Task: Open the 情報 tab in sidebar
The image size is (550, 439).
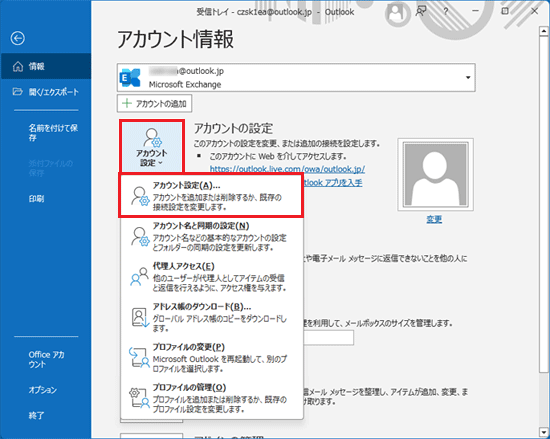Action: point(46,66)
